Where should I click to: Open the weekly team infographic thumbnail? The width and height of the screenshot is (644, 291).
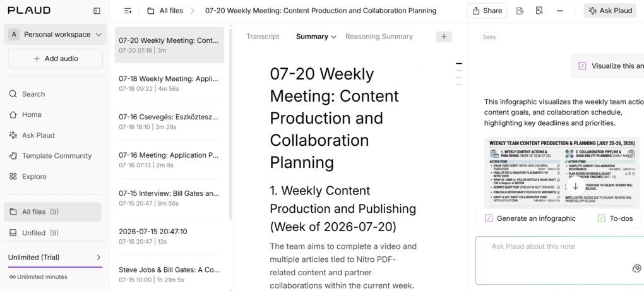point(562,172)
